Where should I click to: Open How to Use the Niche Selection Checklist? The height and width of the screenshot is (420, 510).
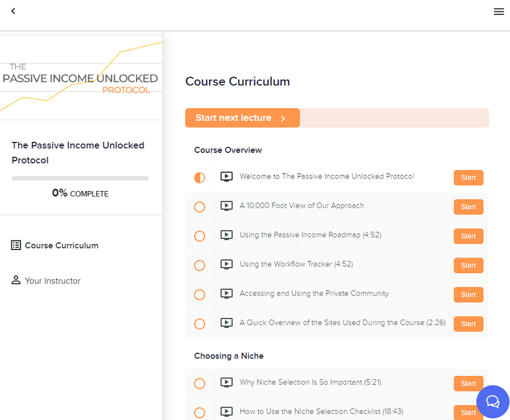[322, 411]
